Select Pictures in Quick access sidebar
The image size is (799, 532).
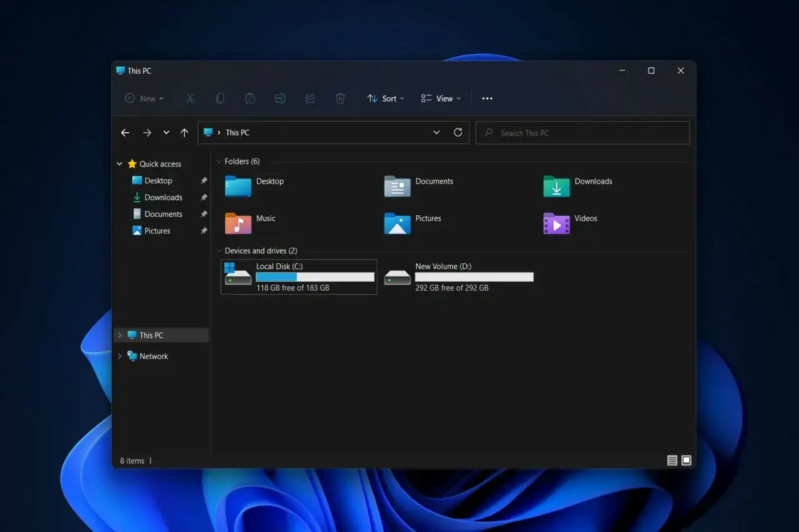click(152, 231)
